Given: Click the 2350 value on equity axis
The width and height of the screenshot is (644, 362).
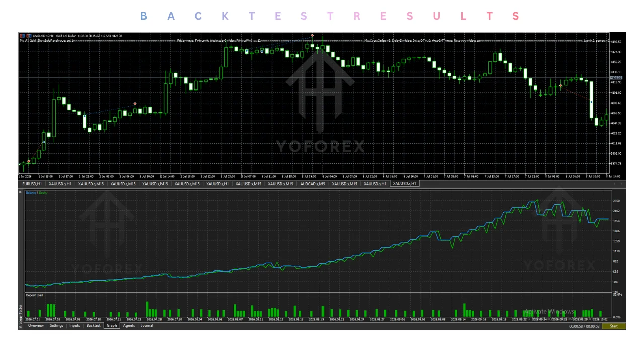Looking at the screenshot, I should pyautogui.click(x=616, y=201).
